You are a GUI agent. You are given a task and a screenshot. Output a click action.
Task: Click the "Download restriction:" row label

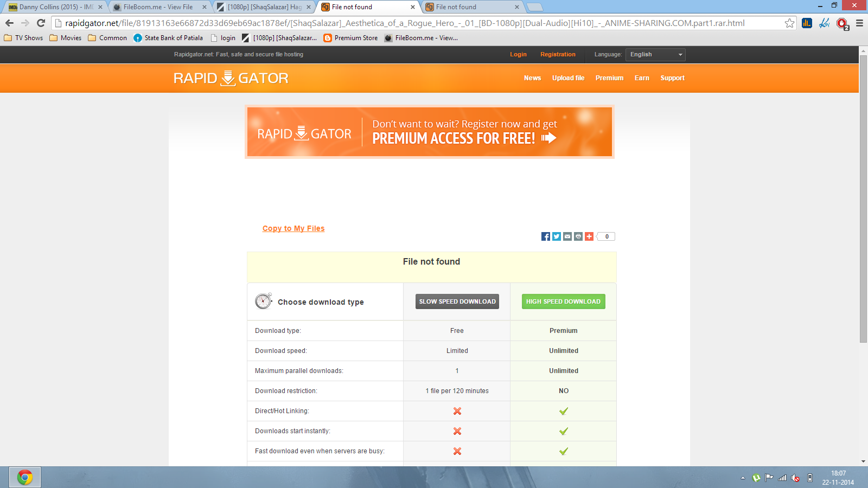coord(286,391)
